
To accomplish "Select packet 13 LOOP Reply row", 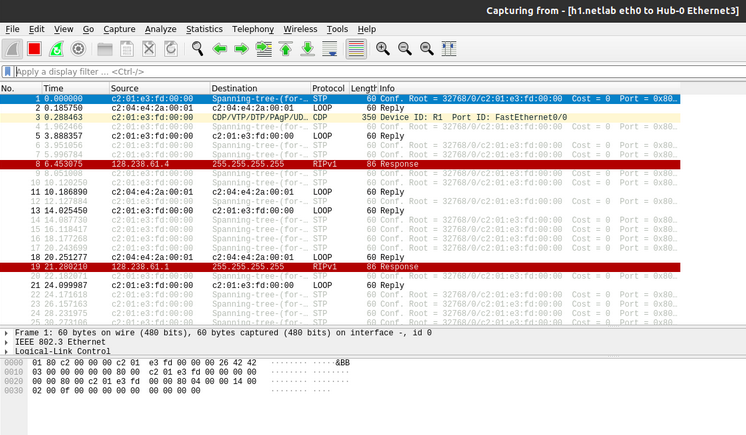I will pyautogui.click(x=340, y=211).
